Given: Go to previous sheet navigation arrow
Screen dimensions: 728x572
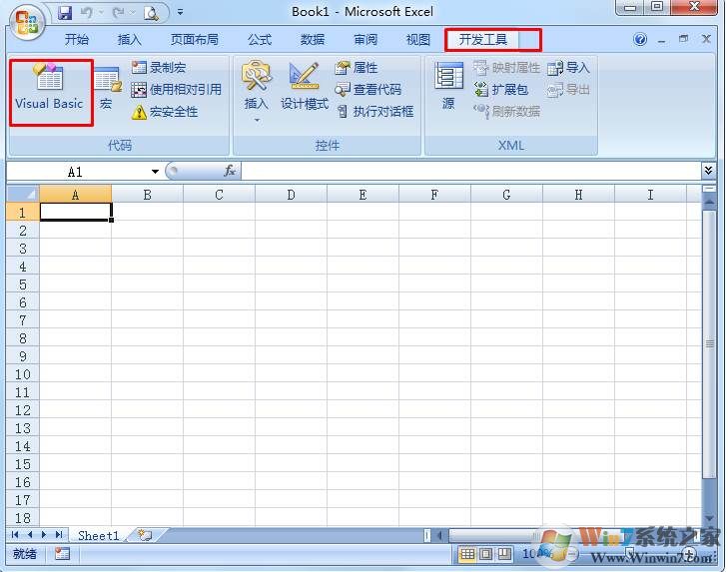Looking at the screenshot, I should pyautogui.click(x=30, y=535).
